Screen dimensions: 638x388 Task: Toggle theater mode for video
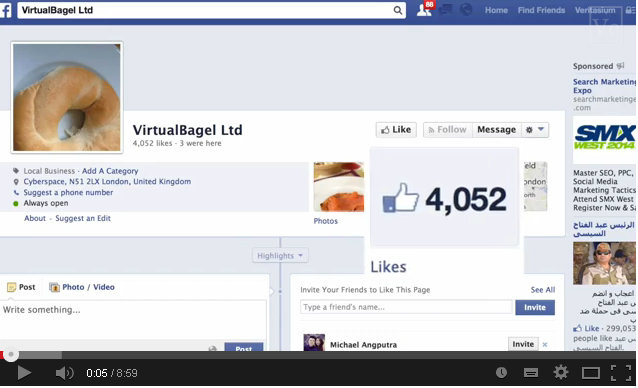click(590, 373)
